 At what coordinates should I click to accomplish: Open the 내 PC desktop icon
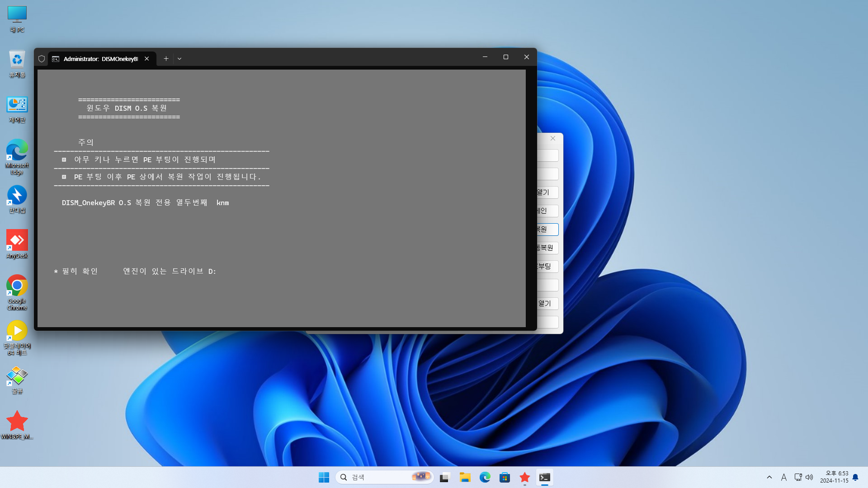pyautogui.click(x=17, y=19)
